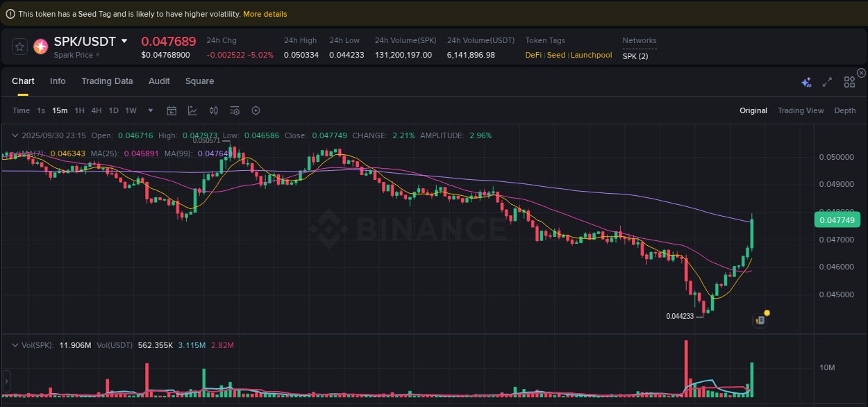Click the SPK token logo icon
This screenshot has height=407, width=868.
tap(40, 47)
